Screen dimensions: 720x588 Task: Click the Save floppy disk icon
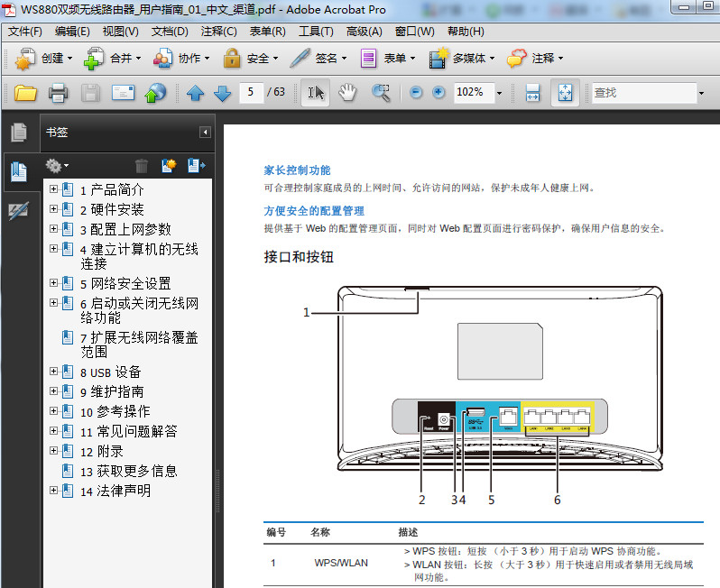tap(90, 93)
